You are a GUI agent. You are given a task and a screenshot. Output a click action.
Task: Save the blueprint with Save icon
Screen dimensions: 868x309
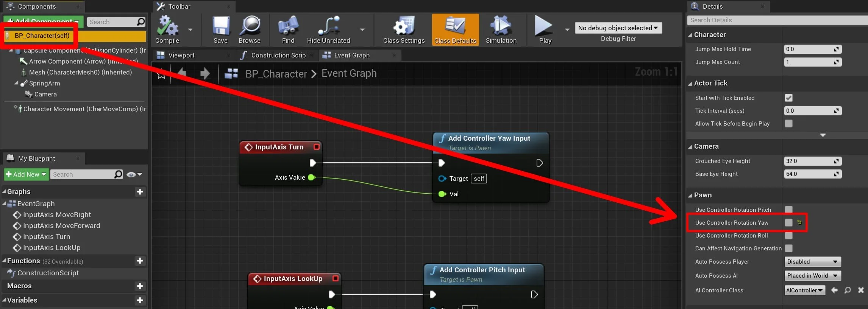coord(220,26)
